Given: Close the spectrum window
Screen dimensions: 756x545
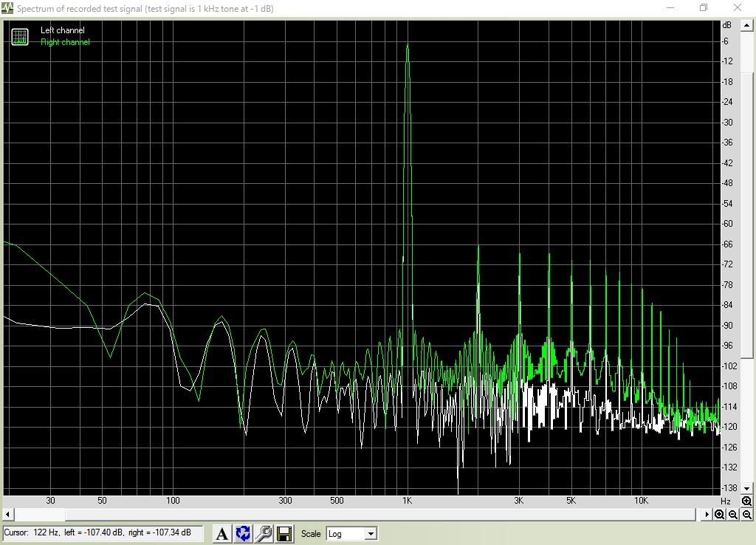Looking at the screenshot, I should (x=738, y=7).
